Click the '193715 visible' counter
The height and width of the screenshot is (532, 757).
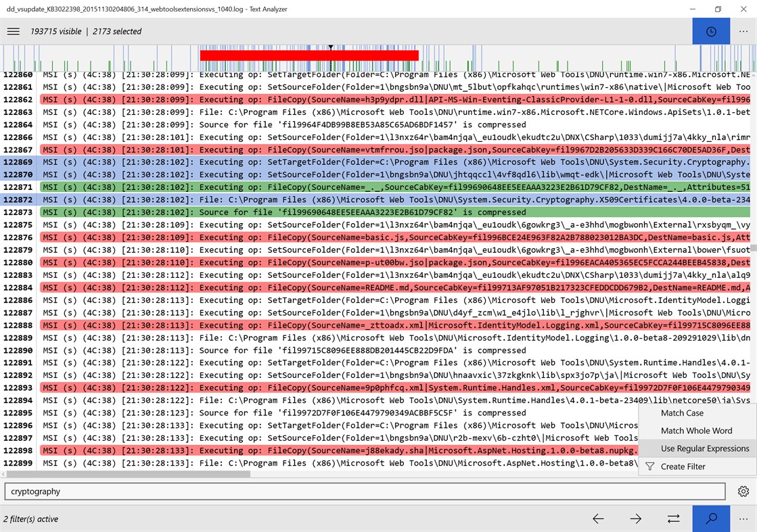tap(56, 31)
